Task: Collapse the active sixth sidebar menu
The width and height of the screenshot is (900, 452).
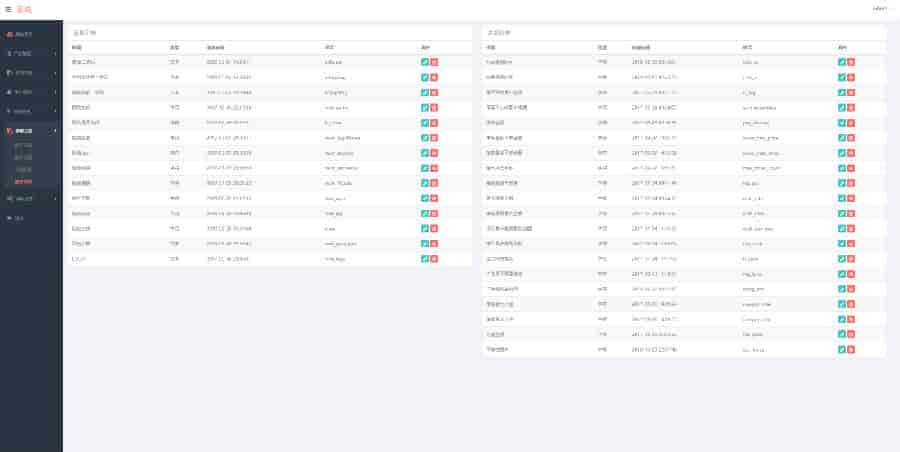Action: click(x=31, y=131)
